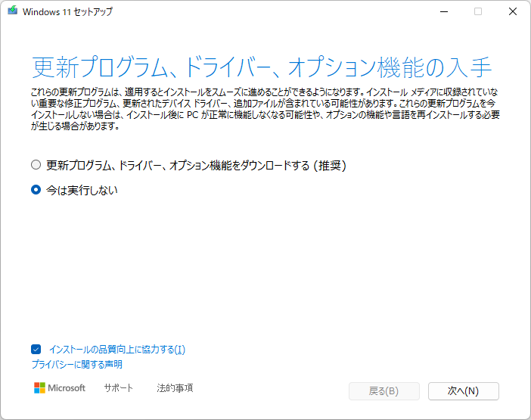Click the 戻る(B) button

pos(384,391)
